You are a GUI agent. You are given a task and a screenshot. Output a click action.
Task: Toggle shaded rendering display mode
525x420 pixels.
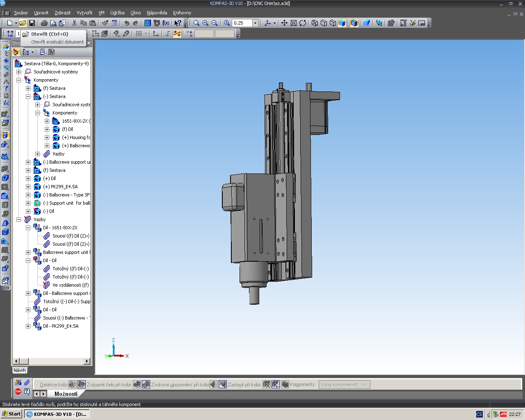tap(342, 23)
